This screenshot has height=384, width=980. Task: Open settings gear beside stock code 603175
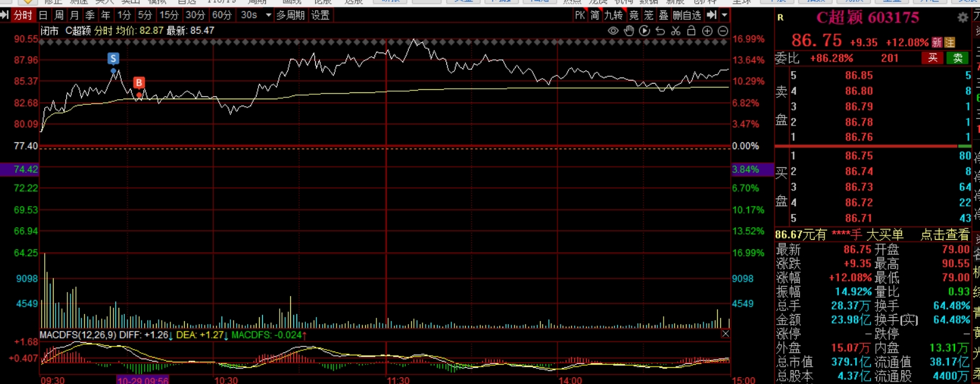[963, 17]
